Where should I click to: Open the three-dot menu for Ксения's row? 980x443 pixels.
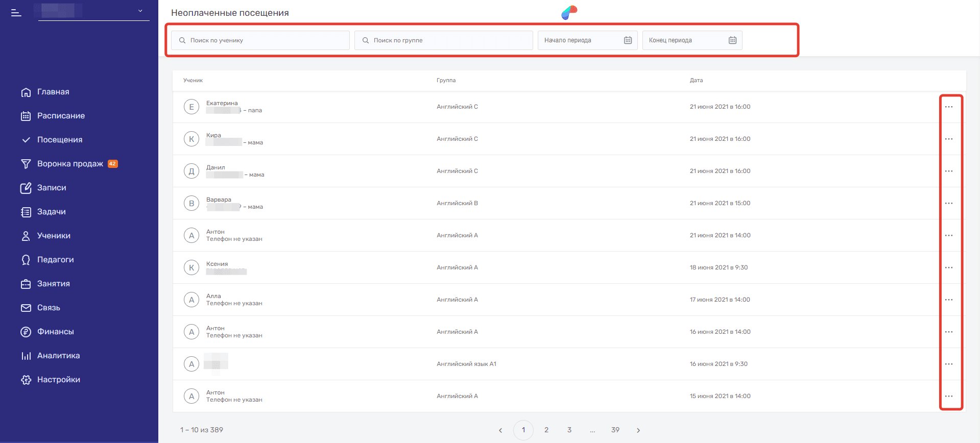[948, 268]
